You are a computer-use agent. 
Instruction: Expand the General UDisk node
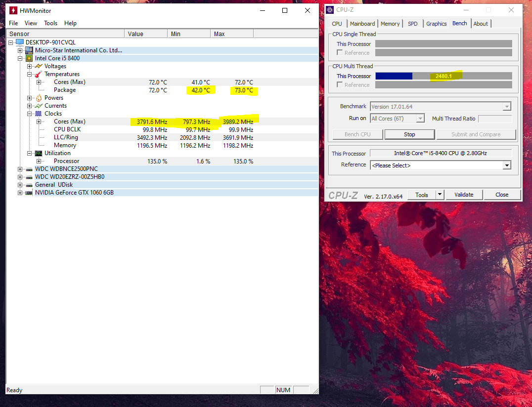[x=20, y=185]
